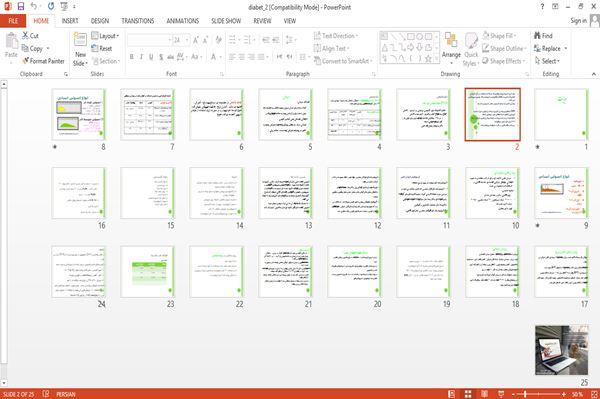Open the Shape Effects options
The image size is (600, 399).
pos(503,61)
